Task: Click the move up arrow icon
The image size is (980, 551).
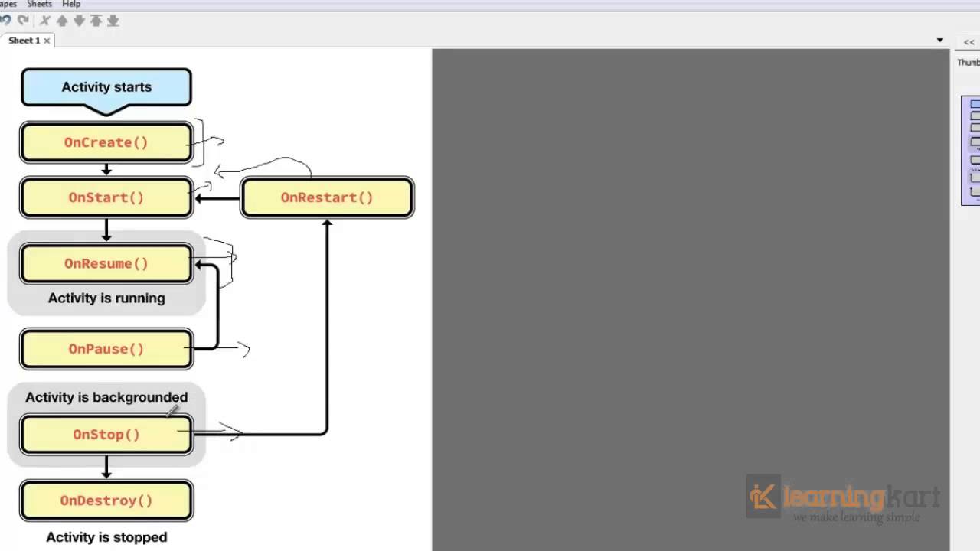Action: [62, 21]
